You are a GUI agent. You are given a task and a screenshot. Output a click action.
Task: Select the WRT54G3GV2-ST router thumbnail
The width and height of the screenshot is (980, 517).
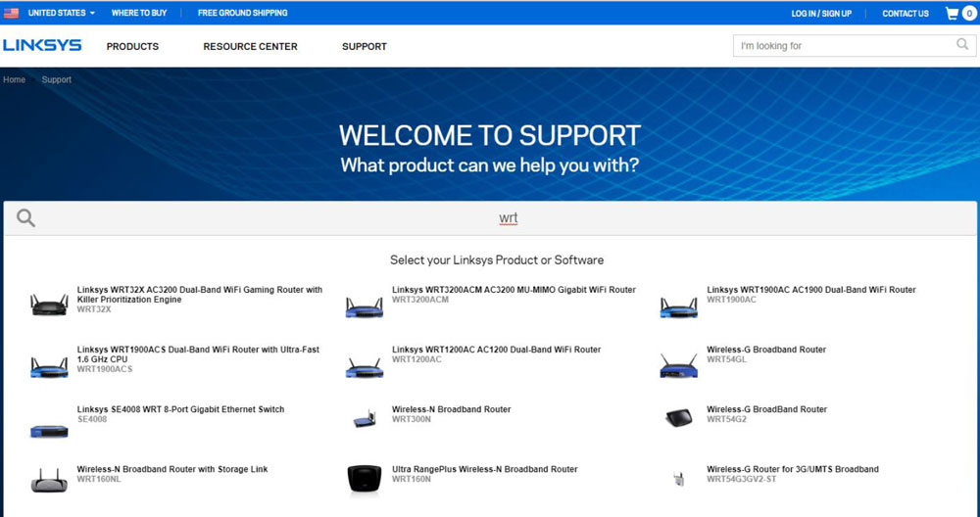679,479
